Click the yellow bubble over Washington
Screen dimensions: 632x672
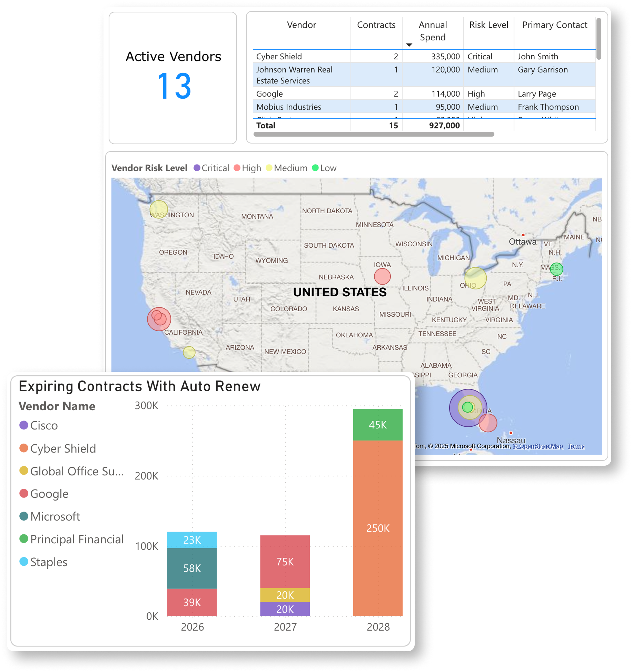159,209
